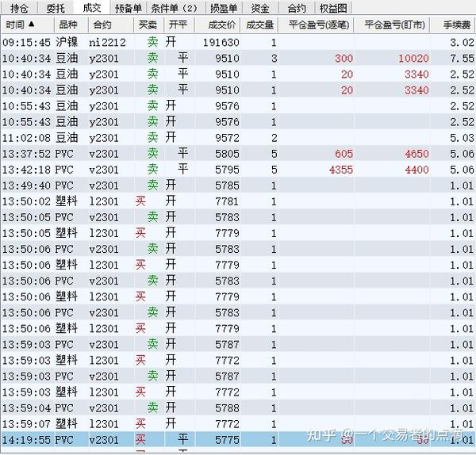
Task: Switch to the 持仓 tab
Action: (19, 7)
